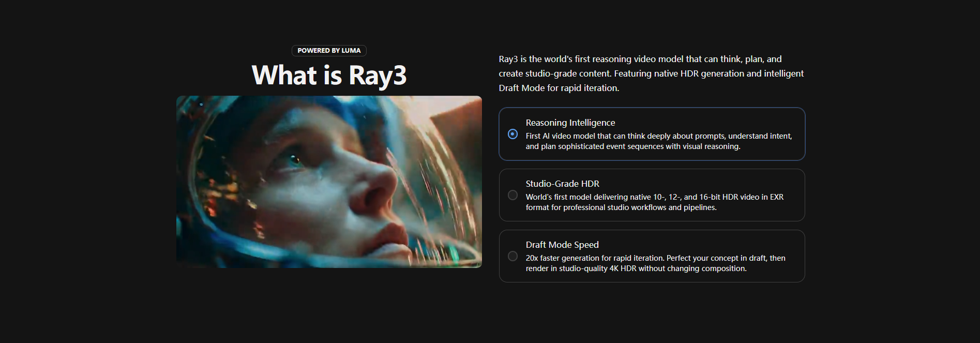Click the "What is Ray3" heading
The image size is (980, 343).
pyautogui.click(x=329, y=76)
